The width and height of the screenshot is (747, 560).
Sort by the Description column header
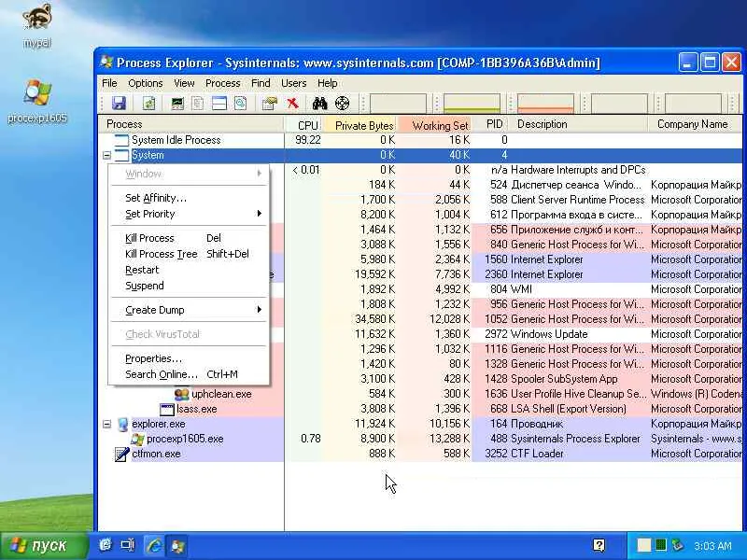[x=578, y=124]
